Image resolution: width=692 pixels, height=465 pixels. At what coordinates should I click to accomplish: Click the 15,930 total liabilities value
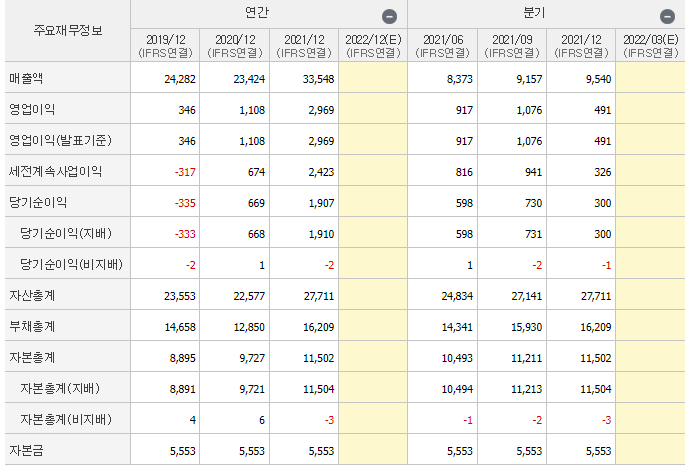point(526,327)
